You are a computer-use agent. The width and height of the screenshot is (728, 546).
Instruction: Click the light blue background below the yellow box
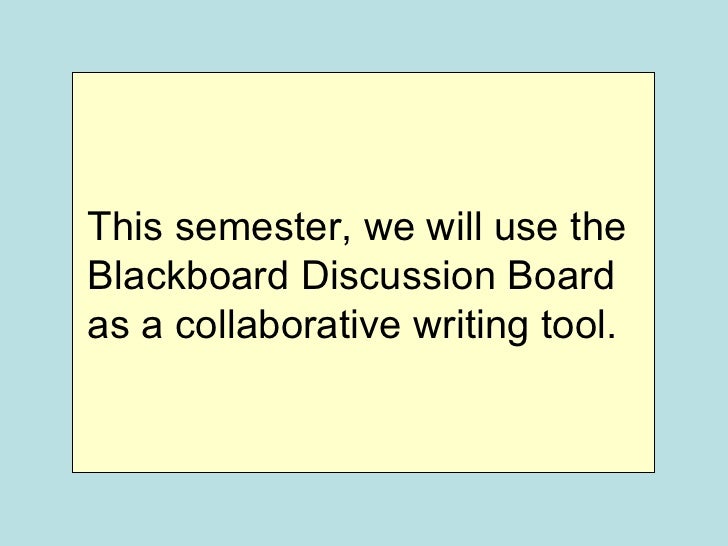point(364,510)
